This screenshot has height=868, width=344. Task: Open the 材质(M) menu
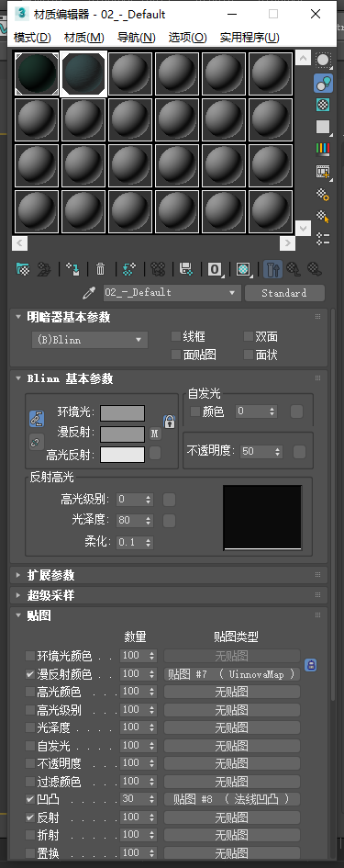coord(84,37)
